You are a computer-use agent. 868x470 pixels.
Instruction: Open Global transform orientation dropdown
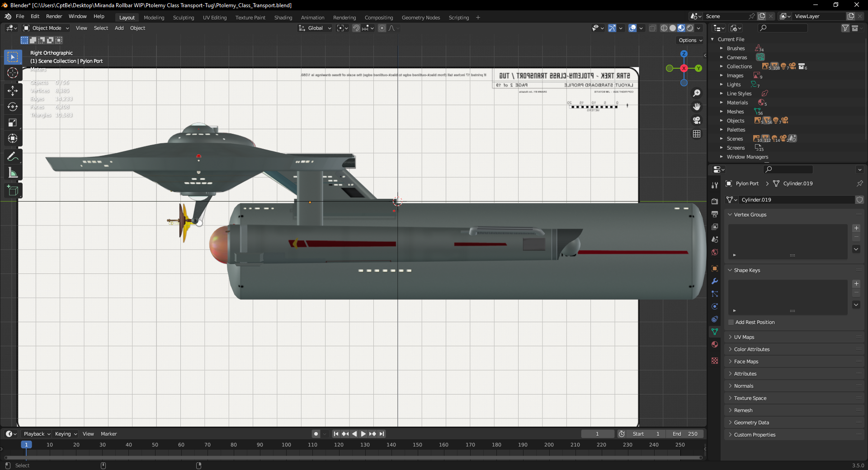(315, 28)
